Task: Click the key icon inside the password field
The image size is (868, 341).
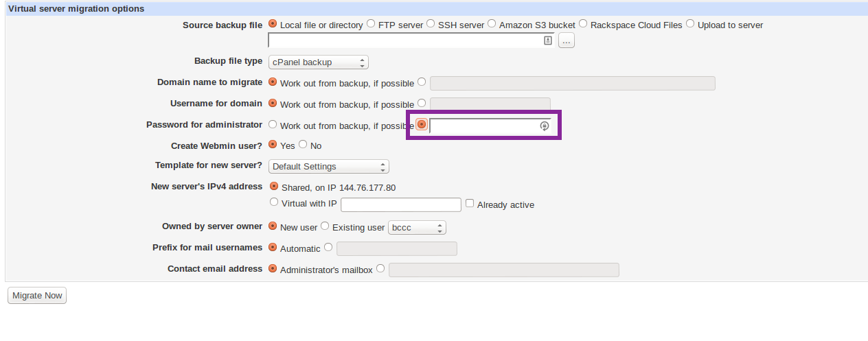Action: [x=545, y=126]
